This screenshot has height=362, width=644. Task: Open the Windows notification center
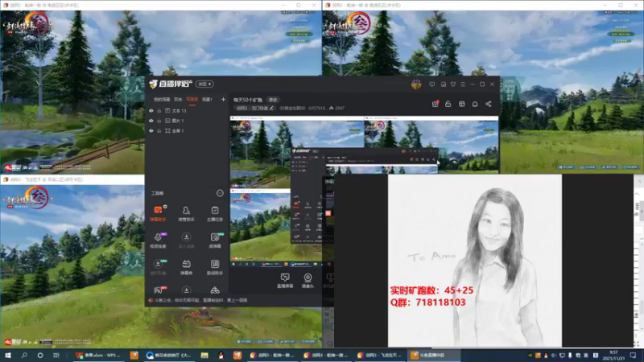(x=634, y=356)
